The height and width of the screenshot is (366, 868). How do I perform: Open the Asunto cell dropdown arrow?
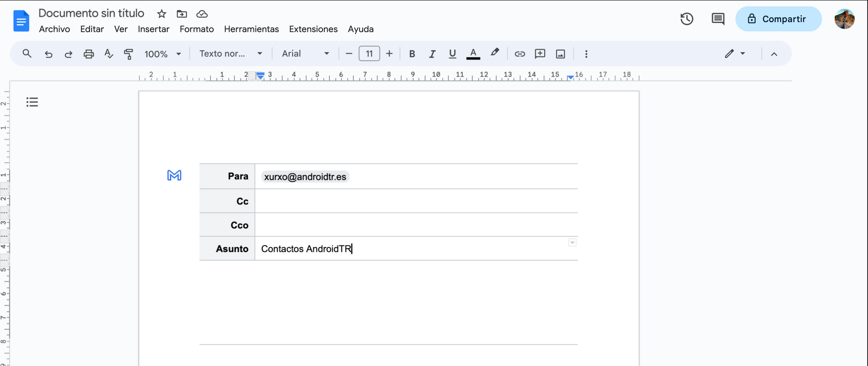(572, 242)
